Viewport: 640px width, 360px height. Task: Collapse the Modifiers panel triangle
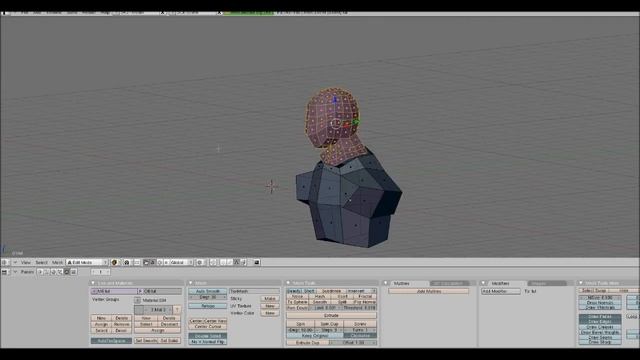click(x=483, y=283)
